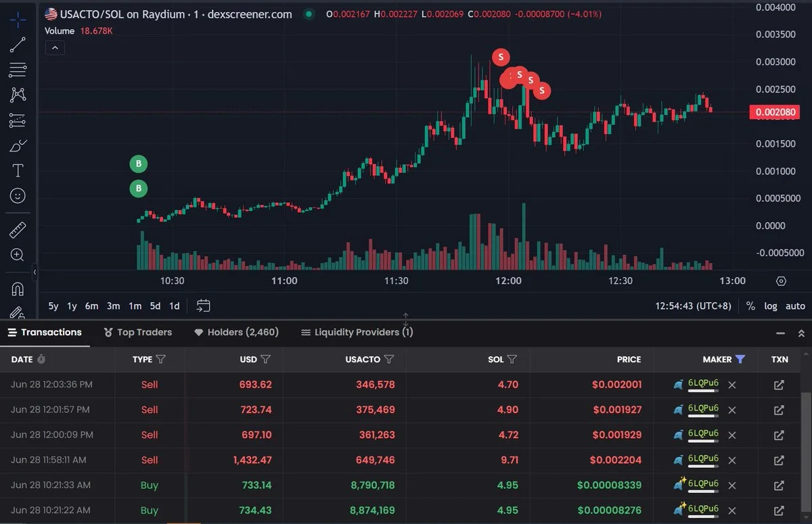Image resolution: width=812 pixels, height=524 pixels.
Task: Minimize the transactions panel
Action: pos(781,333)
